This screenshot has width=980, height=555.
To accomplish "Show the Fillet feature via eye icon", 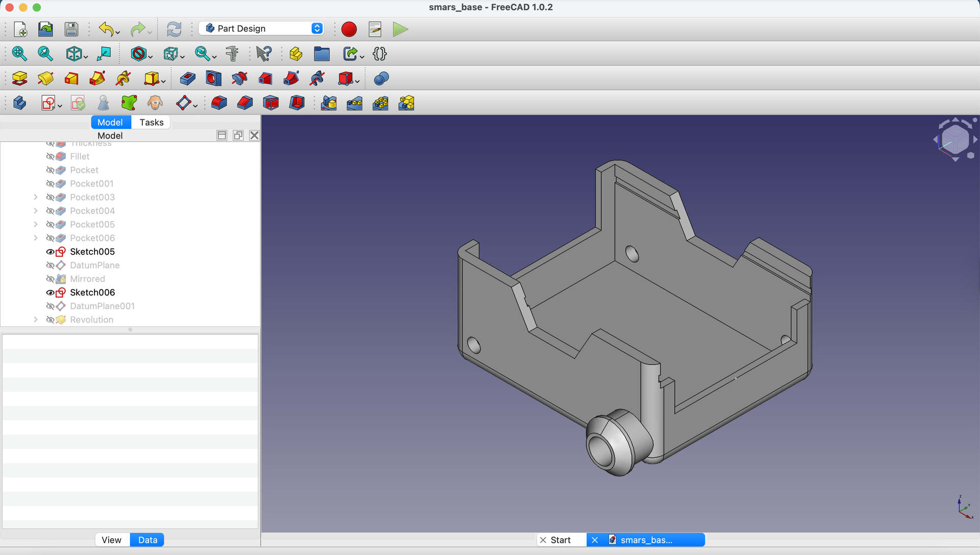I will 50,157.
